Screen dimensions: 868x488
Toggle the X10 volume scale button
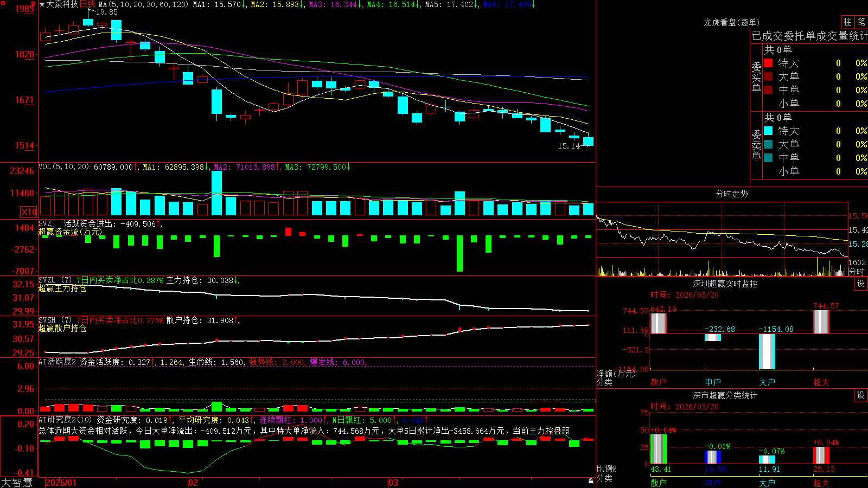29,212
